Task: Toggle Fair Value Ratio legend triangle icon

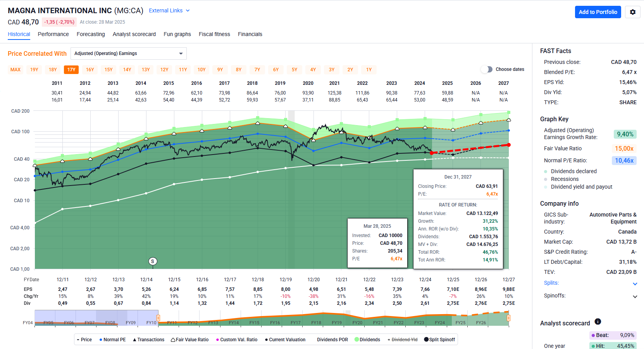Action: (x=173, y=340)
